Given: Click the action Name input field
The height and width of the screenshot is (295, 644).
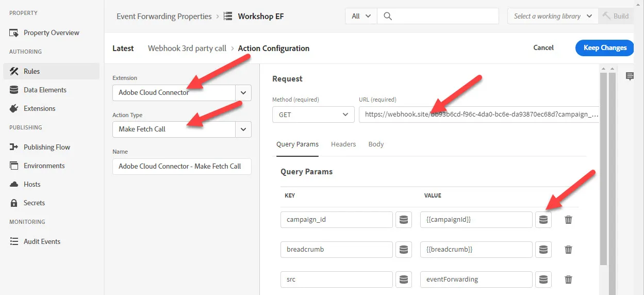Looking at the screenshot, I should [x=182, y=166].
